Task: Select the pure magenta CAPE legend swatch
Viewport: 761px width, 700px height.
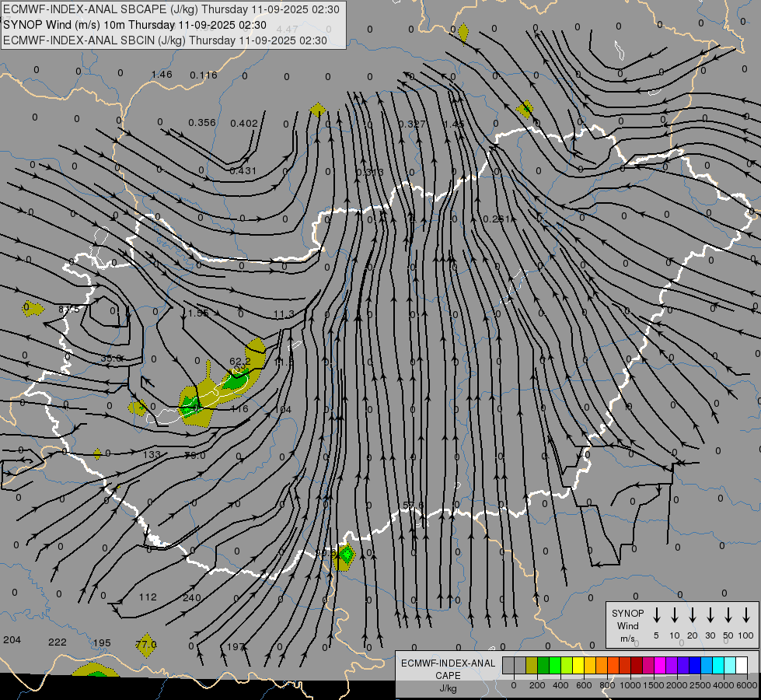Action: (x=660, y=666)
